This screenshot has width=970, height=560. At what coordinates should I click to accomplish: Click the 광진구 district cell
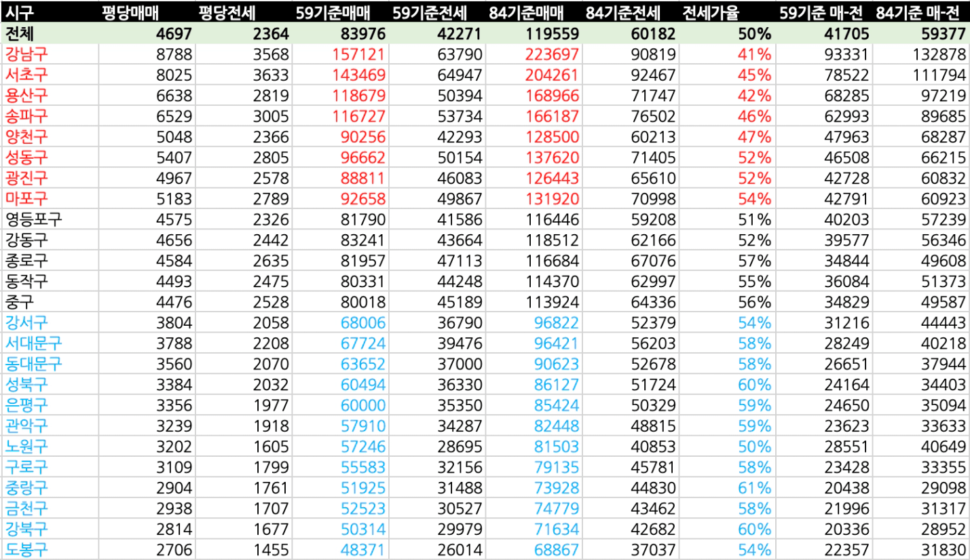(26, 178)
